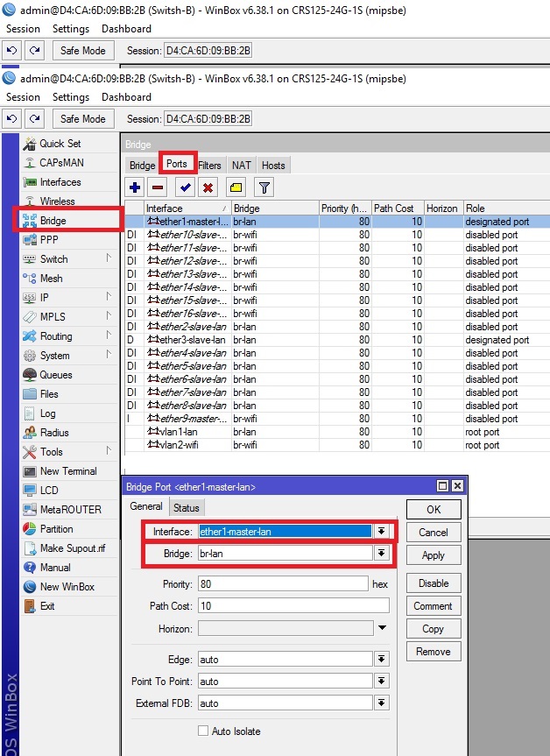Expand the Routing submenu
Viewport: 550px width, 756px height.
coord(109,336)
